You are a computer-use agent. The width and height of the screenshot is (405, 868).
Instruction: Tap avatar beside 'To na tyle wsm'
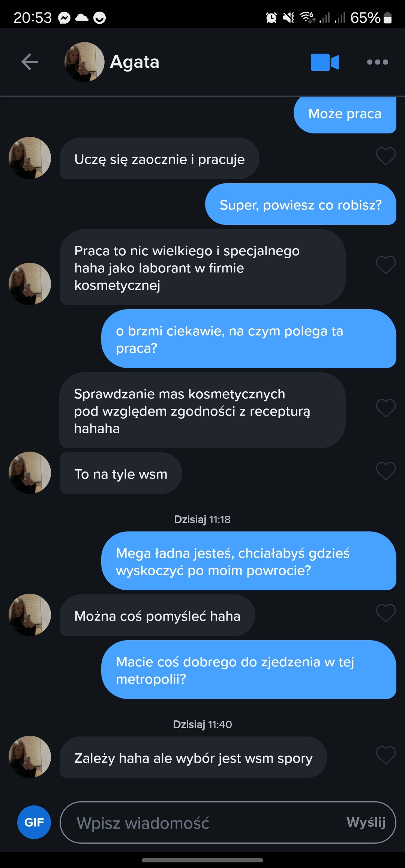pos(30,473)
